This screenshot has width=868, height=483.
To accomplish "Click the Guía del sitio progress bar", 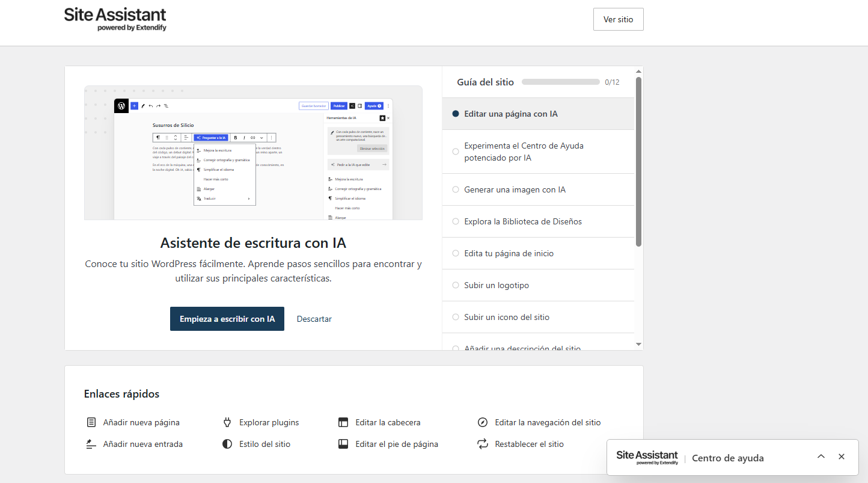I will pos(561,82).
